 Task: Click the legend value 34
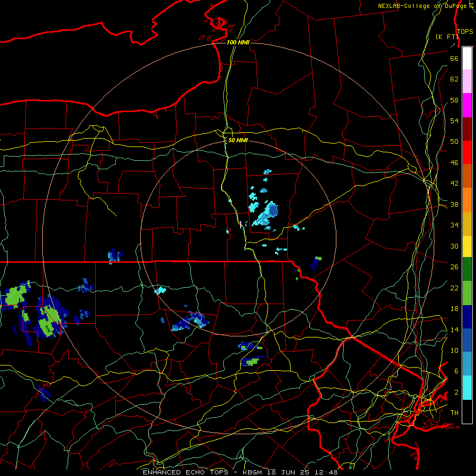pos(454,225)
